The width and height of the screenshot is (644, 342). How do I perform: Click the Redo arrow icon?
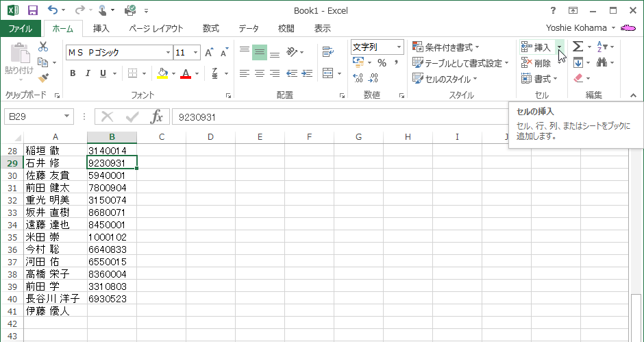coord(80,10)
